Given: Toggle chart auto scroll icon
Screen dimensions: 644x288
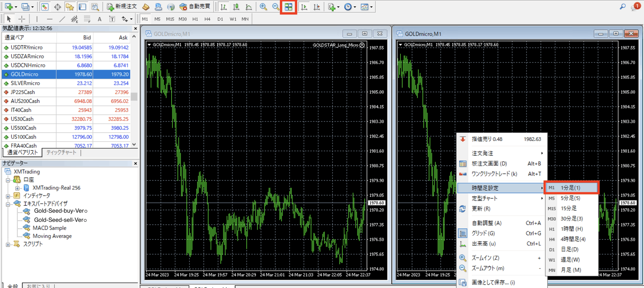Looking at the screenshot, I should pos(304,7).
